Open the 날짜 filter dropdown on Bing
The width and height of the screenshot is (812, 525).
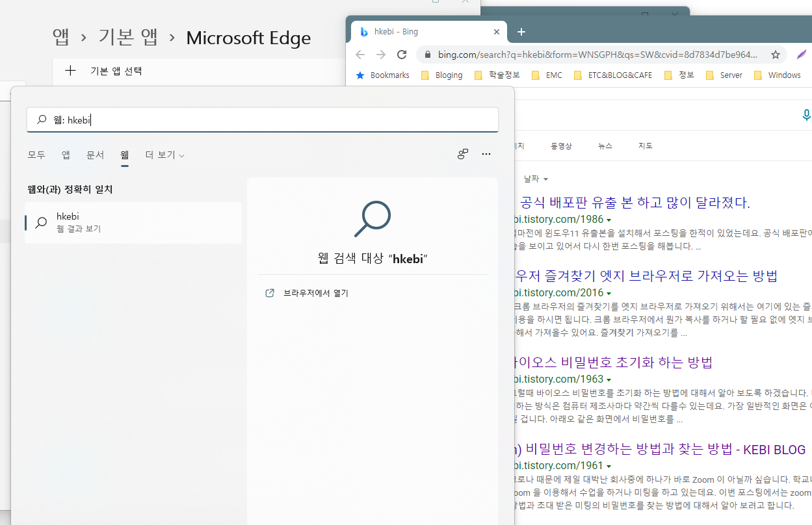click(x=534, y=178)
